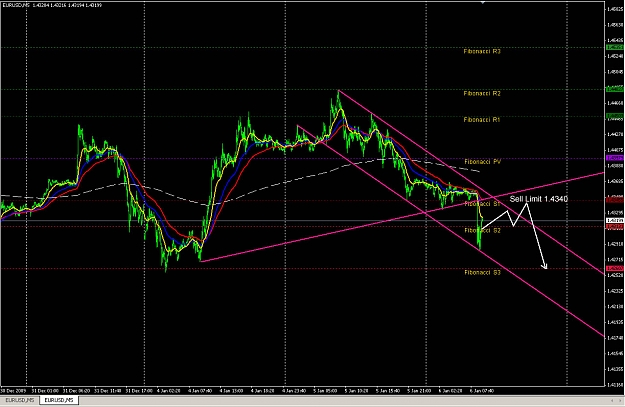Click the 5 Jan 21:00 time label
The height and width of the screenshot is (407, 625).
pyautogui.click(x=419, y=391)
